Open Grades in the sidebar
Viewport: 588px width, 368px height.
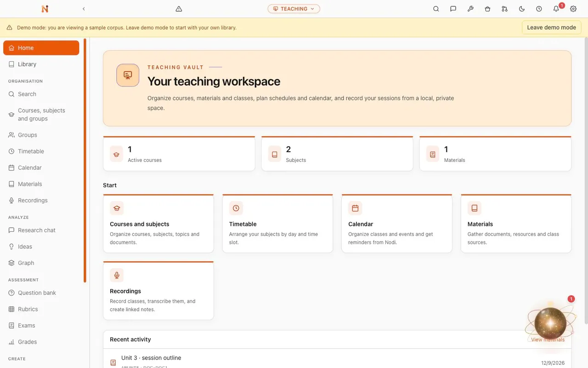tap(41, 342)
